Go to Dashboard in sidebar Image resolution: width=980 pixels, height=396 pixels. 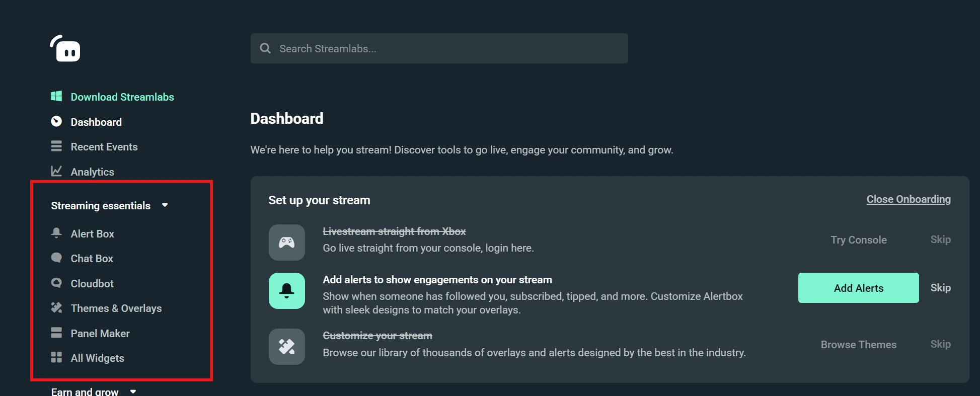coord(96,122)
